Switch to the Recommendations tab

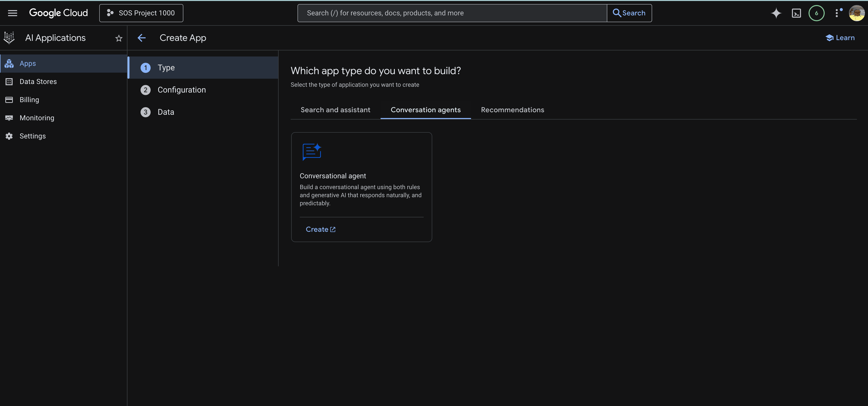[512, 110]
